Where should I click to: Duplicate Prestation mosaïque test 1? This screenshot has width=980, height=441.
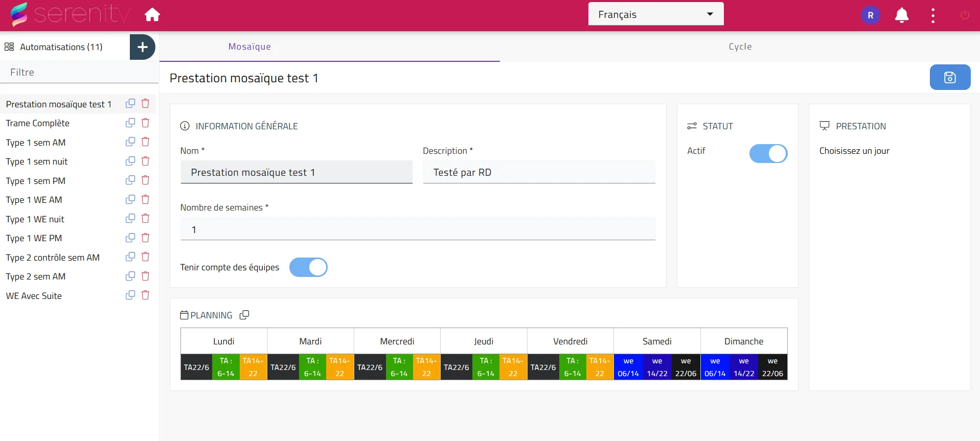point(130,103)
